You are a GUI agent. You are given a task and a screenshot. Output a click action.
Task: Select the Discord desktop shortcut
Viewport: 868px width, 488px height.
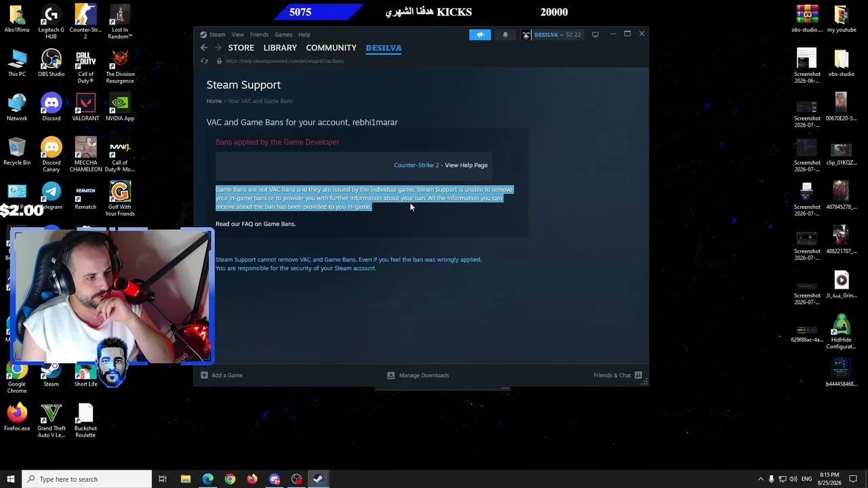click(x=51, y=108)
